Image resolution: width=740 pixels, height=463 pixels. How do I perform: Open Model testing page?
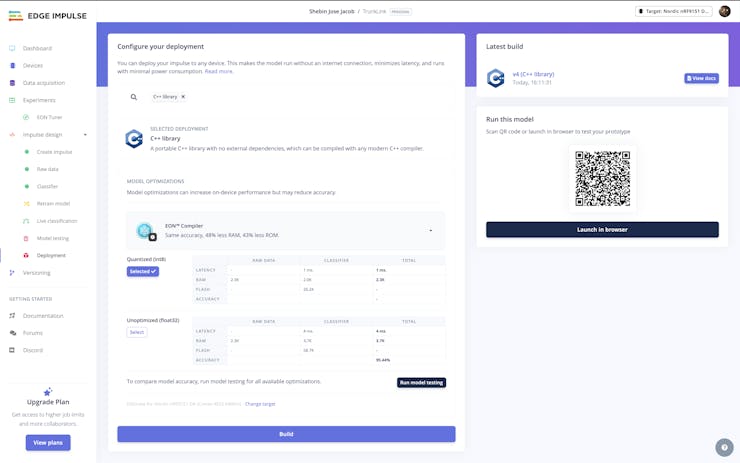tap(53, 238)
